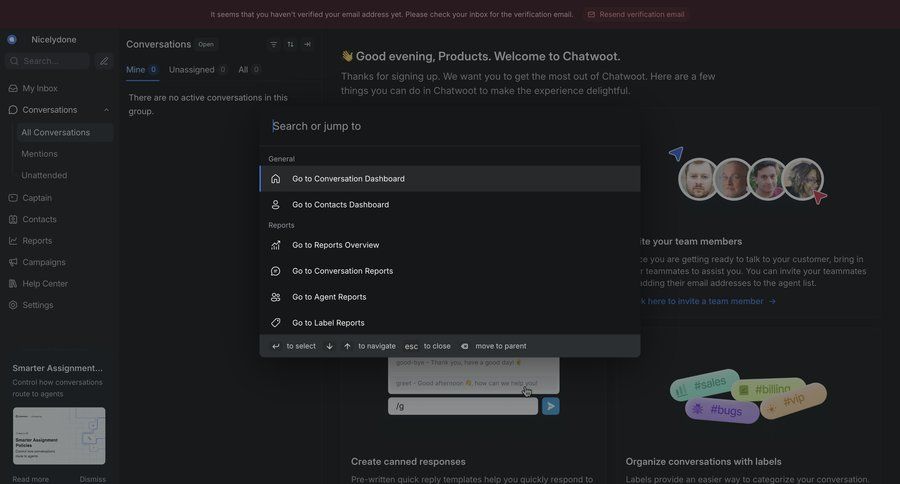Click the Search or jump to field
Image resolution: width=900 pixels, height=484 pixels.
click(450, 126)
